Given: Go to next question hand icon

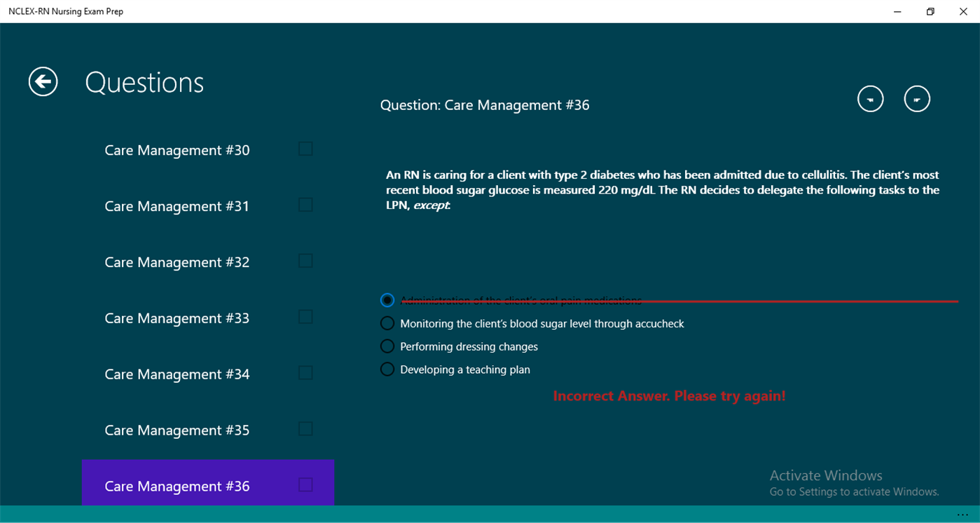Looking at the screenshot, I should point(917,99).
